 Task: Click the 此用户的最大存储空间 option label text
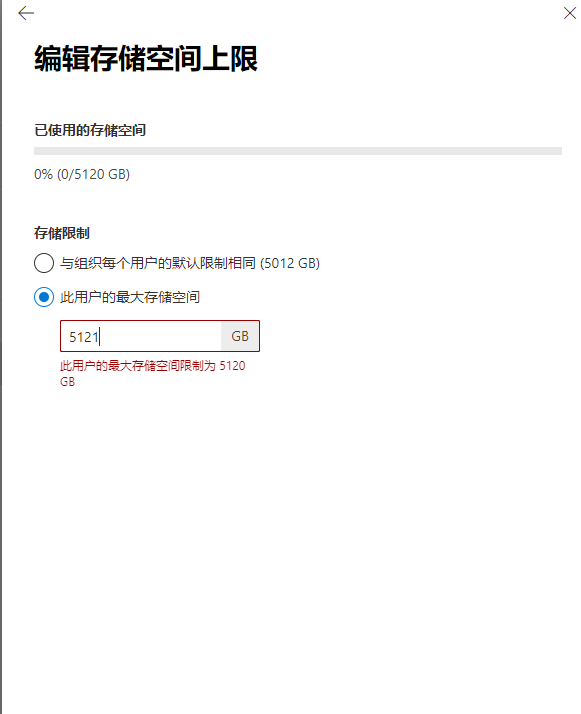[x=130, y=297]
